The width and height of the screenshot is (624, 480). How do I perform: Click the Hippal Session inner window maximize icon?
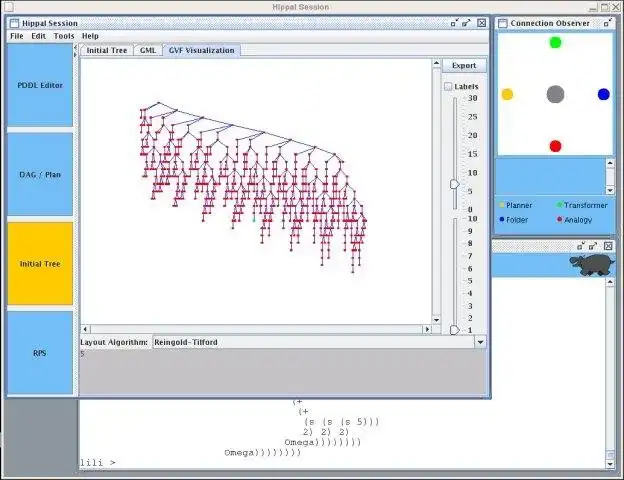point(466,23)
